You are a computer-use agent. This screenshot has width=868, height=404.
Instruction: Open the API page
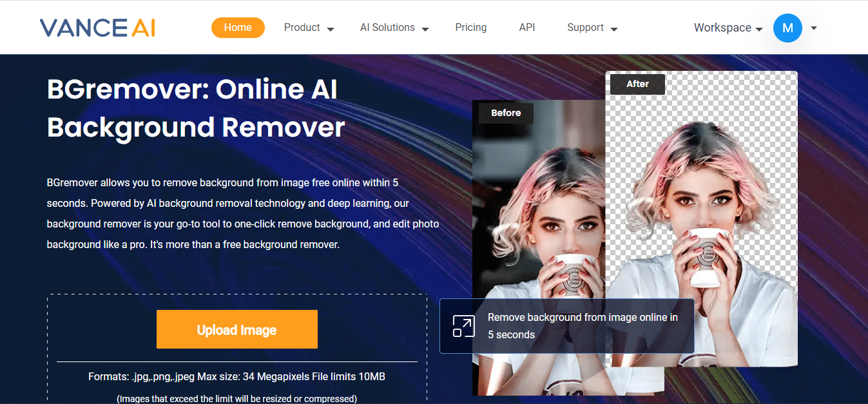pyautogui.click(x=527, y=28)
